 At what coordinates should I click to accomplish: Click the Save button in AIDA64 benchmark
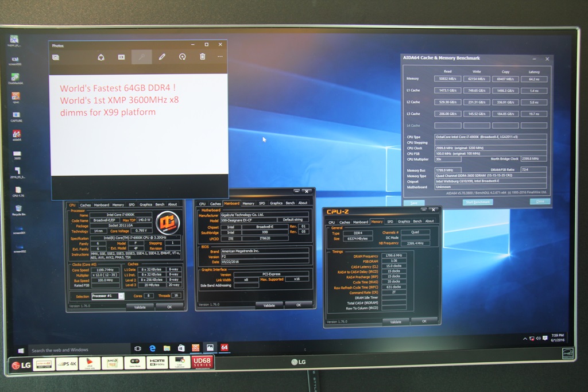(x=413, y=203)
